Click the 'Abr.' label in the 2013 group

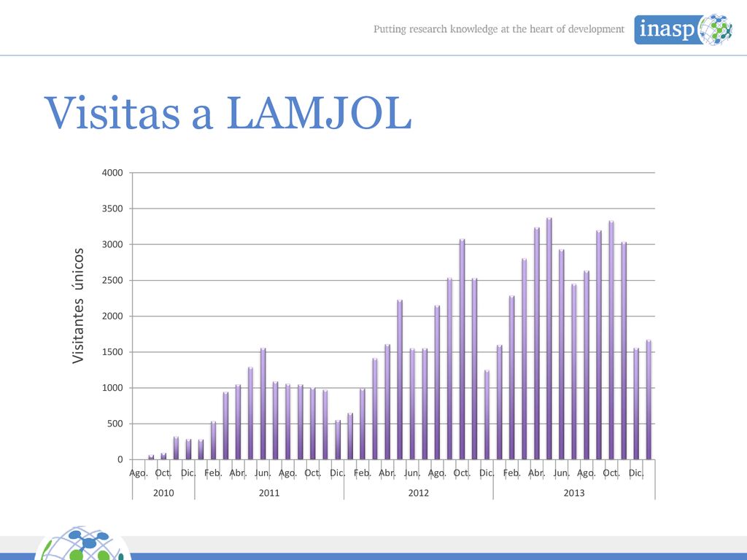(536, 473)
